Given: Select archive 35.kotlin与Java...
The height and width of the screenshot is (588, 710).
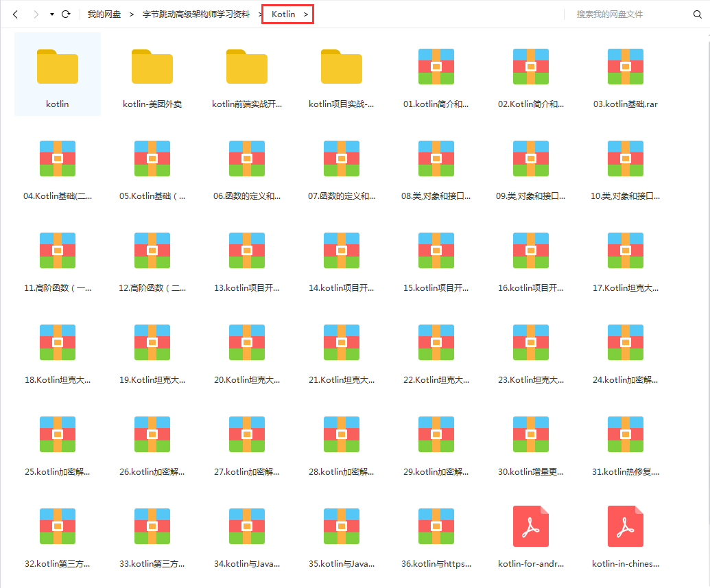Looking at the screenshot, I should (342, 534).
